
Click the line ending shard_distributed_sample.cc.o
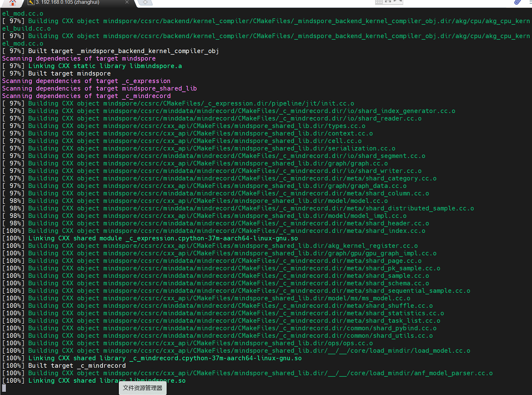coord(238,208)
